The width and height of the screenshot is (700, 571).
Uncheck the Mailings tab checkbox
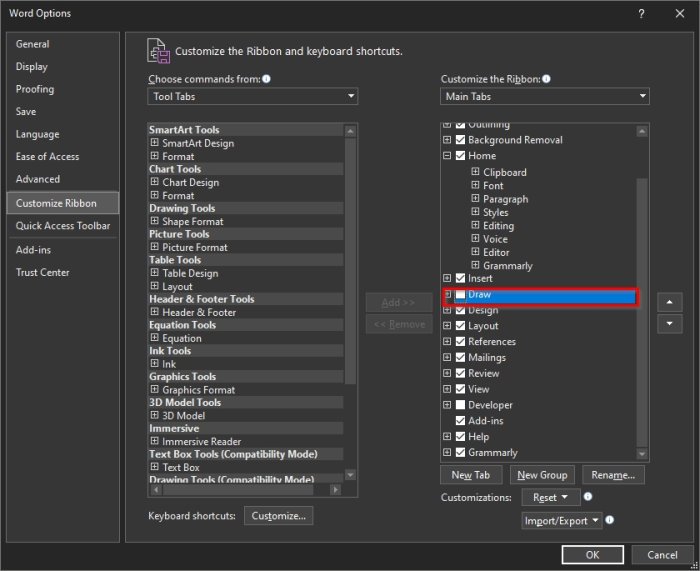click(x=460, y=357)
